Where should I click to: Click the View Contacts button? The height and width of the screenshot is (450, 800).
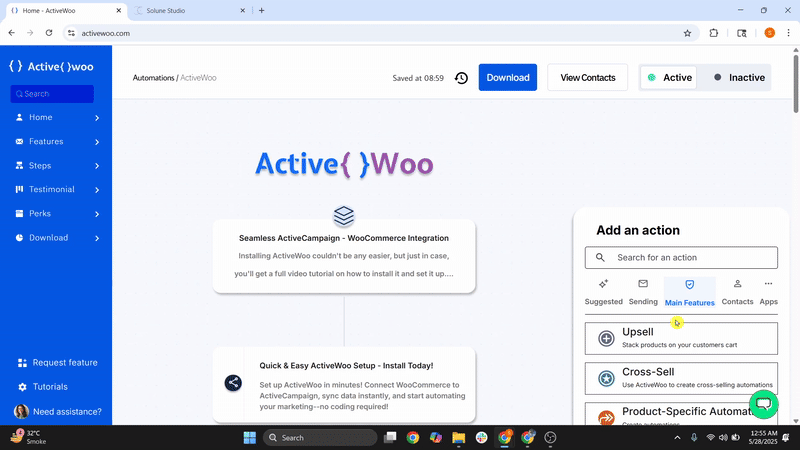coord(588,78)
